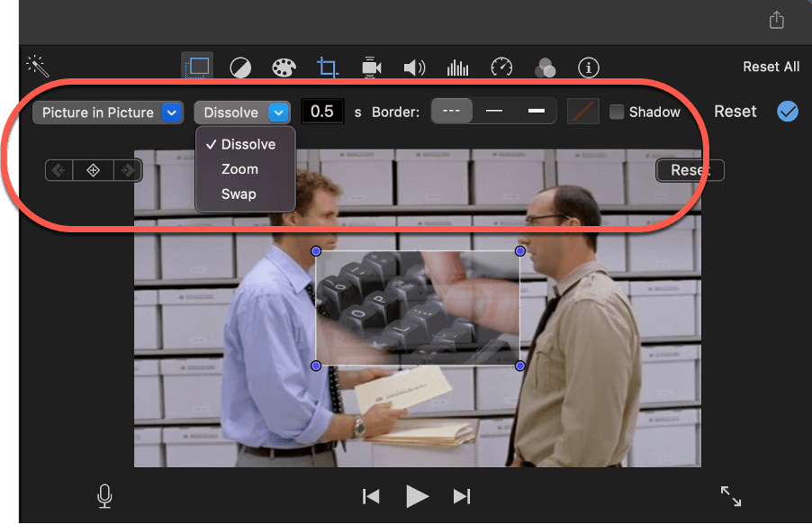
Task: Select the dashed no-border style
Action: (452, 111)
